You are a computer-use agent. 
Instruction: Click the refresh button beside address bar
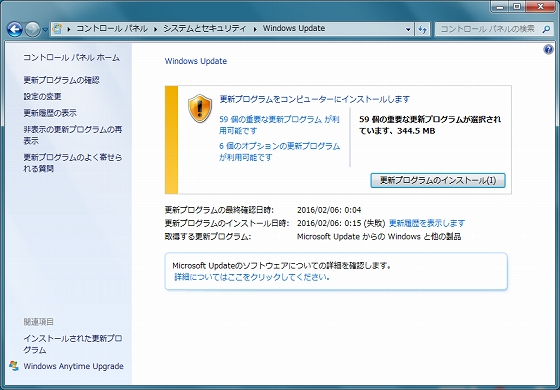(x=422, y=29)
